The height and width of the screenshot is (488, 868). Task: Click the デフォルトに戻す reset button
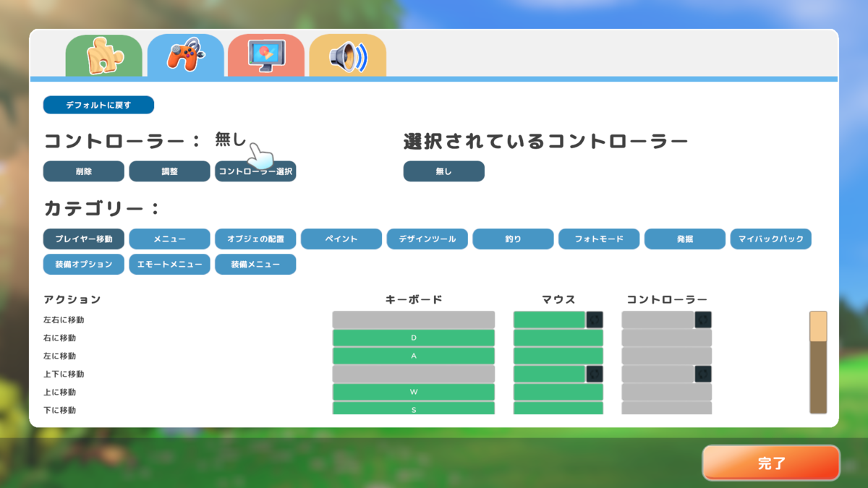(98, 105)
